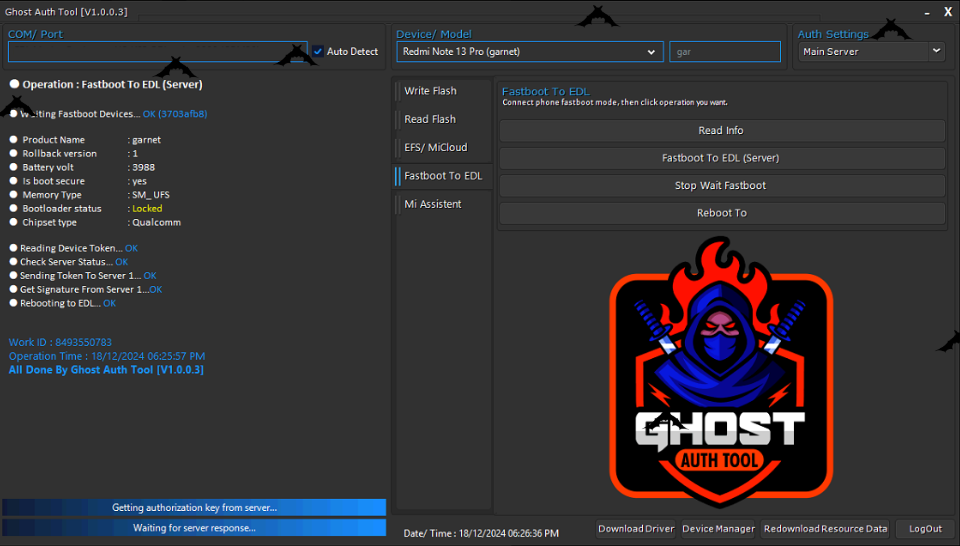The width and height of the screenshot is (960, 546).
Task: Click the Operation Time log line
Action: click(107, 356)
